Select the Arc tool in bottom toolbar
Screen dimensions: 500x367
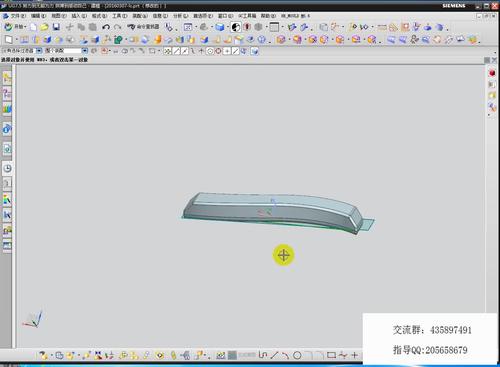[285, 355]
